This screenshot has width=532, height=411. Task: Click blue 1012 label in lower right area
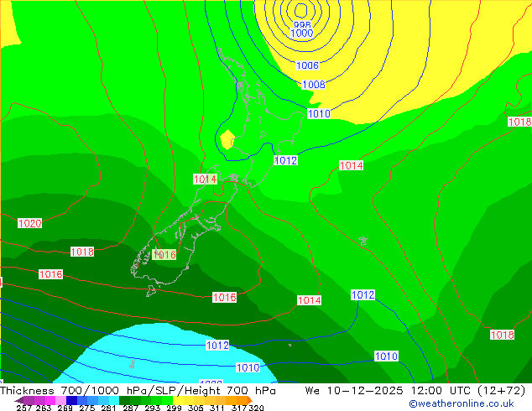[362, 294]
